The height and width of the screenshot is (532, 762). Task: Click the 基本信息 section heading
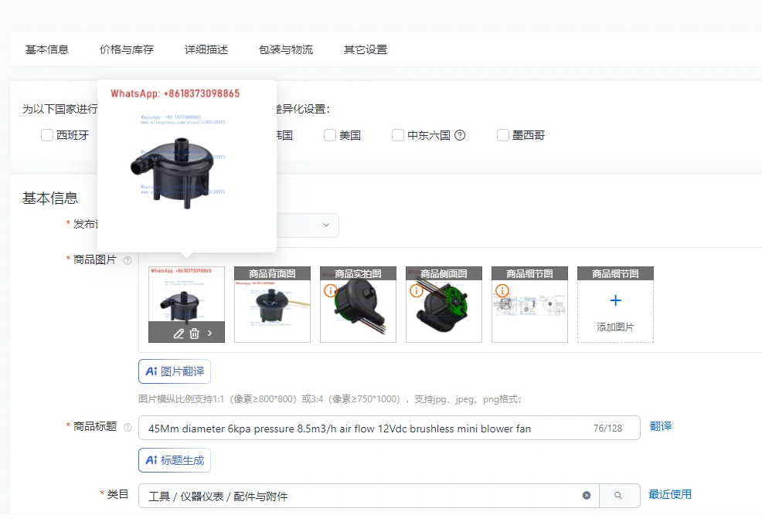[50, 198]
